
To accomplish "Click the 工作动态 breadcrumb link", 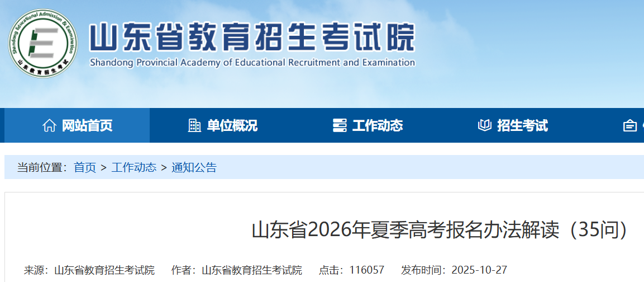I will coord(134,167).
